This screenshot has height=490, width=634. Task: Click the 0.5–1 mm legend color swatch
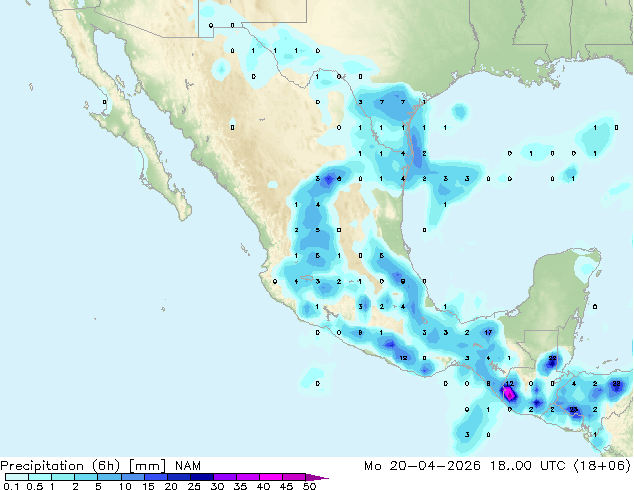(40, 477)
